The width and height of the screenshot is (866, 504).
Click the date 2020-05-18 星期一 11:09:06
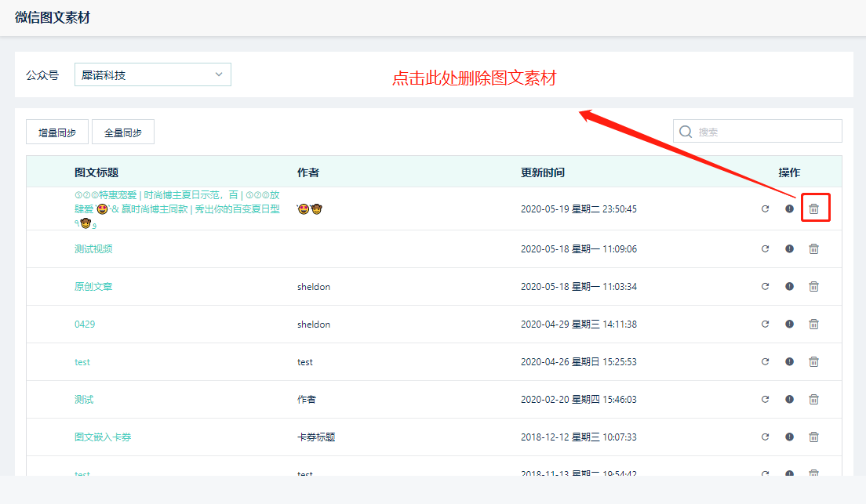coord(579,249)
